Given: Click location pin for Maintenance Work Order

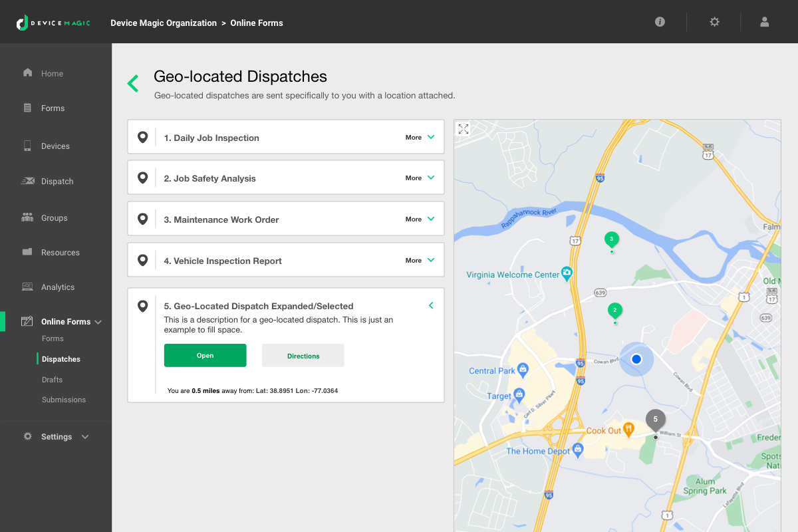Looking at the screenshot, I should 142,219.
